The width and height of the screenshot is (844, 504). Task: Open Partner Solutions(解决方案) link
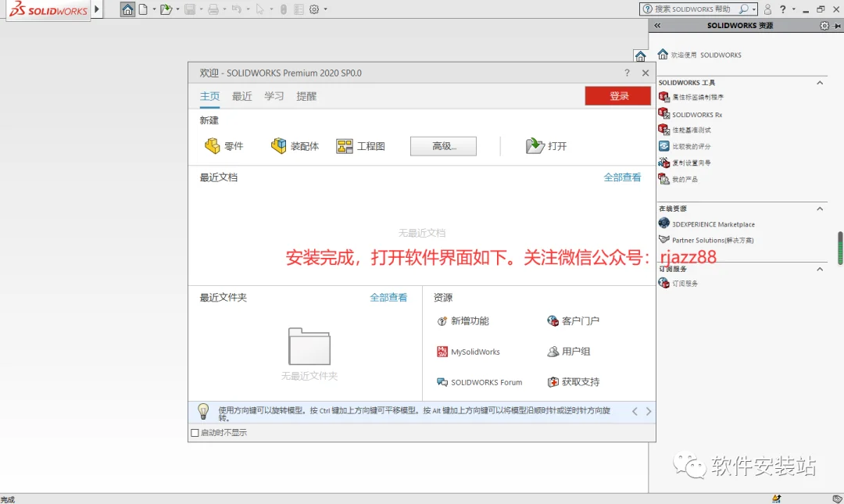tap(706, 240)
